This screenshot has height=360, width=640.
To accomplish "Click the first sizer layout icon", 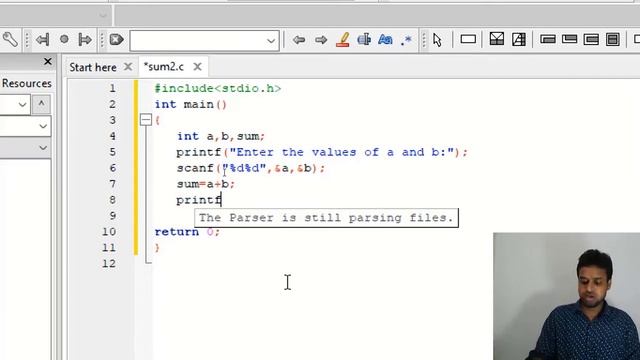I will (548, 40).
